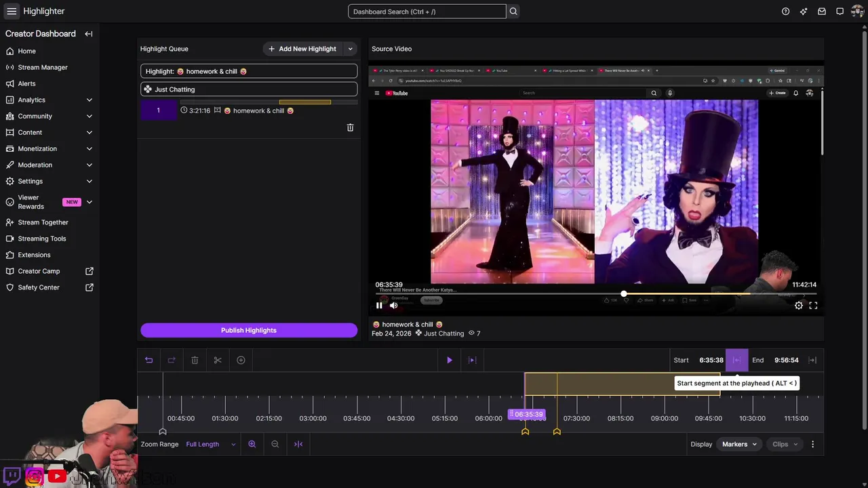Image resolution: width=868 pixels, height=488 pixels.
Task: Click Add New Highlight button
Action: [x=302, y=49]
